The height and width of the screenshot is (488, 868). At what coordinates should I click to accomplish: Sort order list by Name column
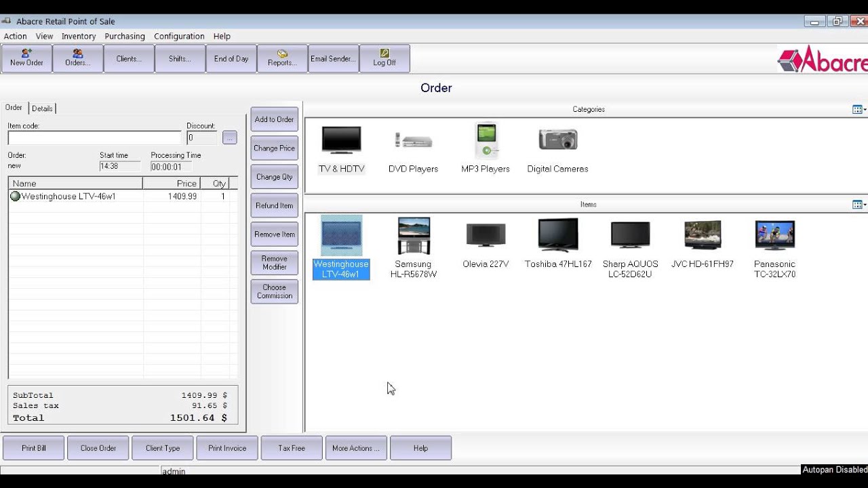75,184
